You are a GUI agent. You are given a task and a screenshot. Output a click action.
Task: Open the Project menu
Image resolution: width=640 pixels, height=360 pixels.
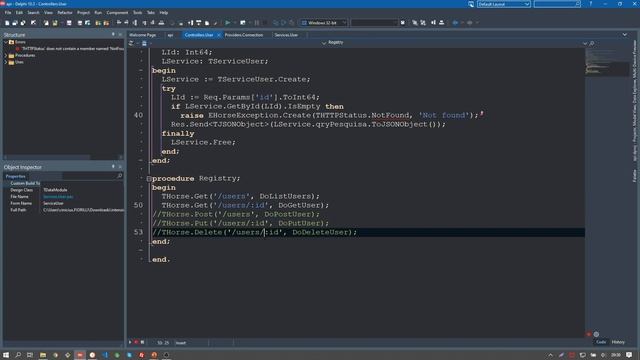tap(83, 13)
